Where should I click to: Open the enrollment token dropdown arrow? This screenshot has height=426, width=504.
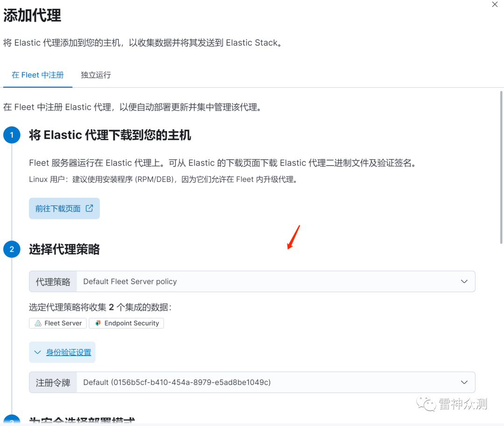(464, 382)
